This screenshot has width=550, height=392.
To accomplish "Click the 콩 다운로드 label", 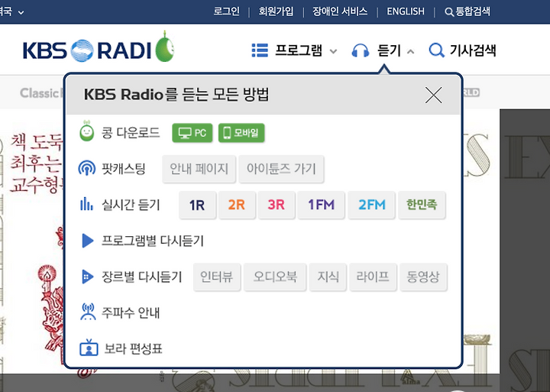I will [131, 133].
